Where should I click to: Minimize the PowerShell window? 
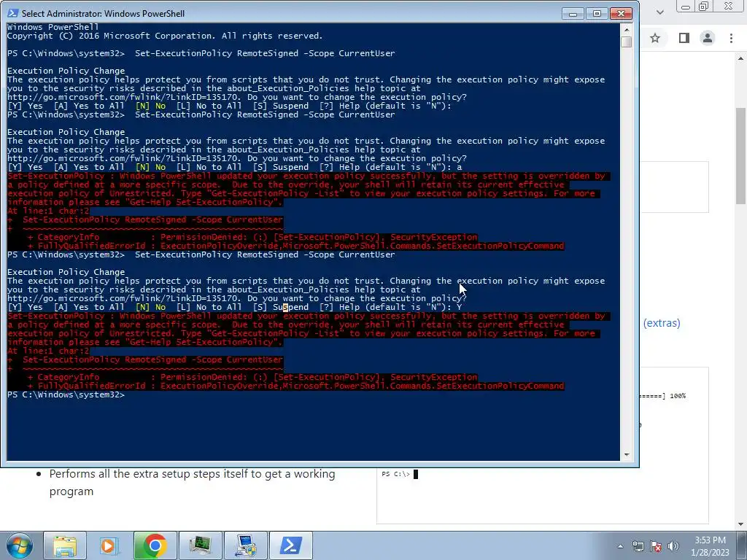click(573, 14)
